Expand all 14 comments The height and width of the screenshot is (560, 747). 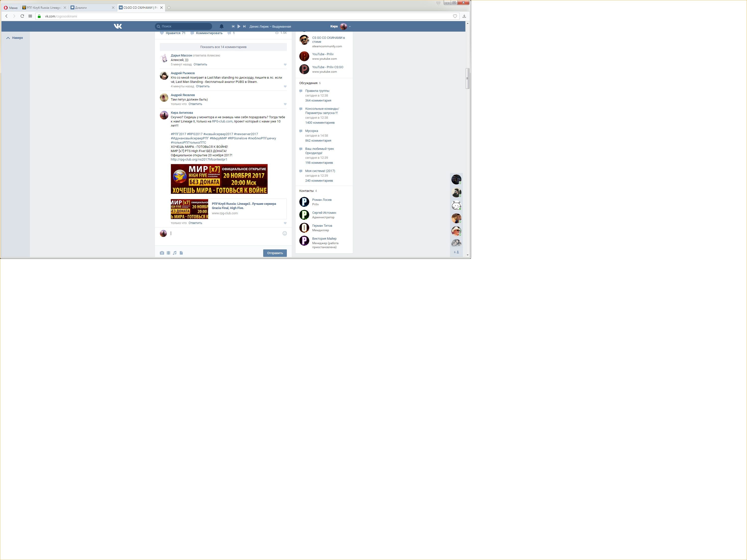click(x=223, y=47)
